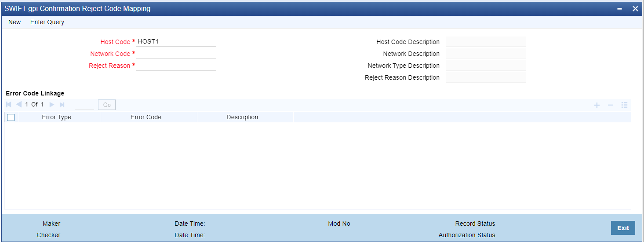Click the Maker label

pos(51,224)
